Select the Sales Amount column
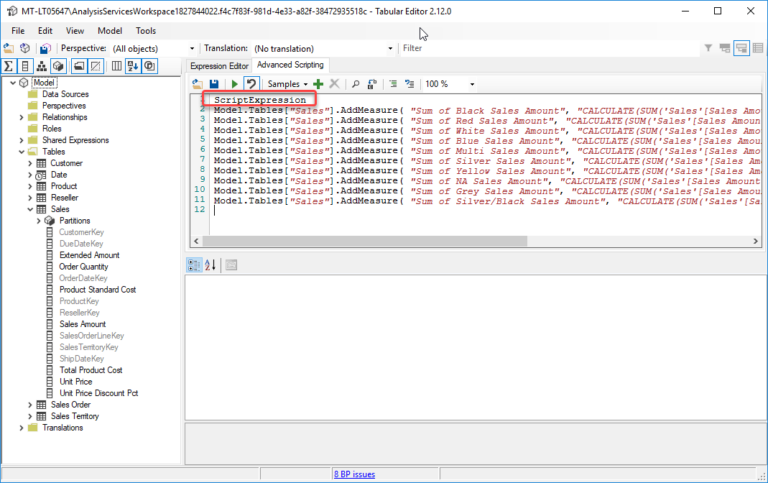 pos(82,324)
